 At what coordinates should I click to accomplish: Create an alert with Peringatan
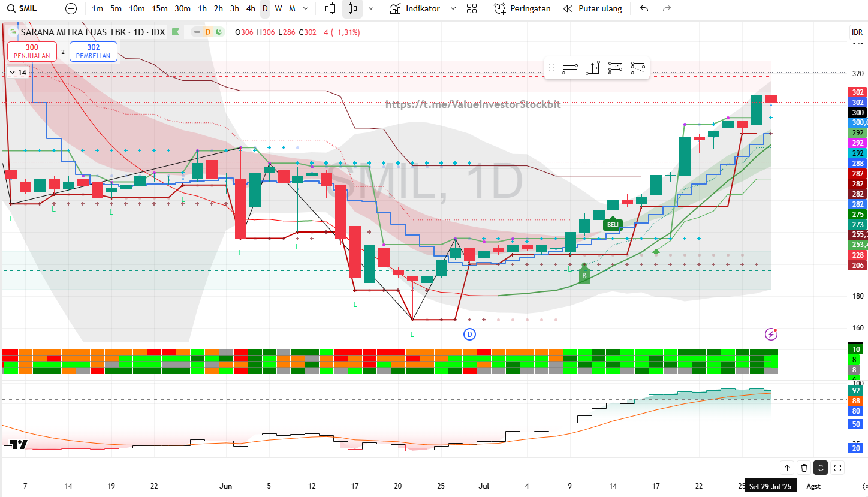point(522,8)
